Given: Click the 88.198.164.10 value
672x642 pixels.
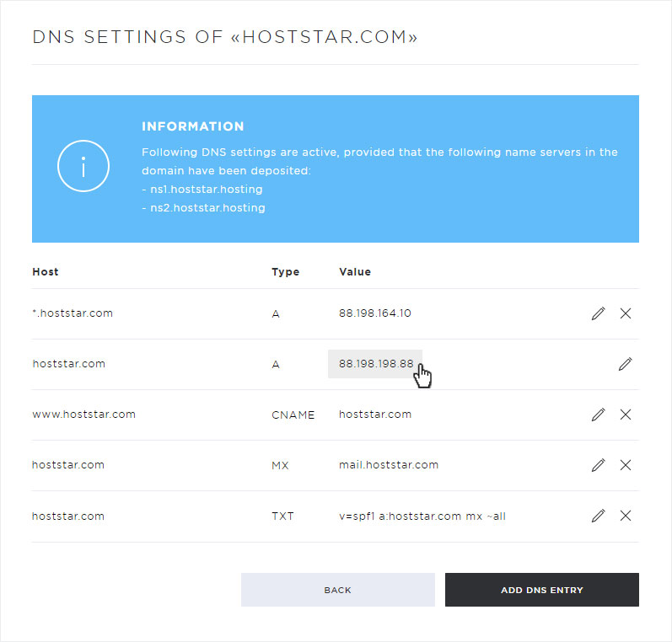Looking at the screenshot, I should pos(375,313).
